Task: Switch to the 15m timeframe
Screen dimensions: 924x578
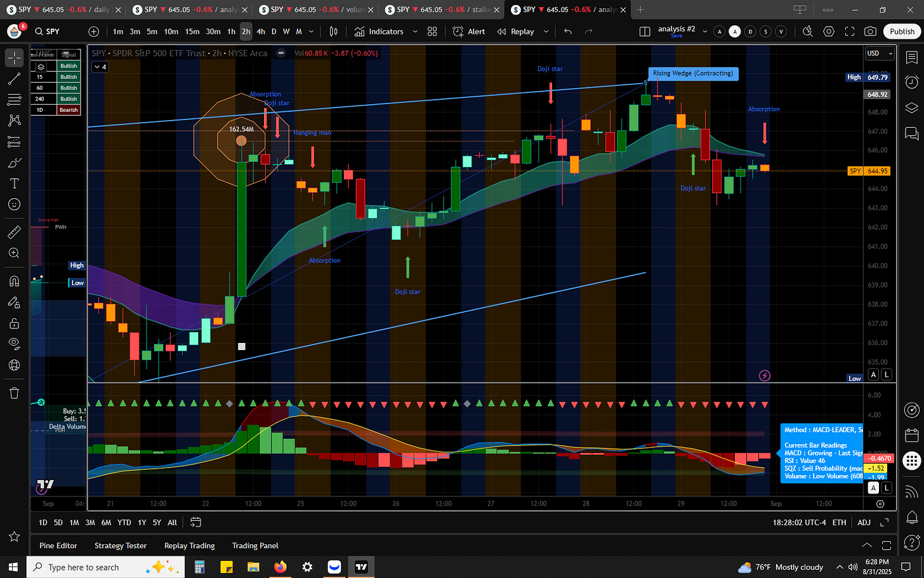Action: (x=192, y=31)
